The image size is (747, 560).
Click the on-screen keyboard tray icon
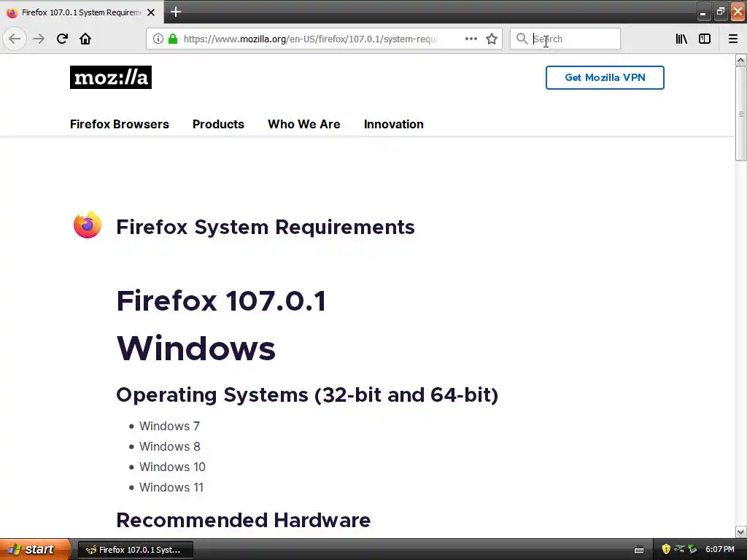pos(639,550)
